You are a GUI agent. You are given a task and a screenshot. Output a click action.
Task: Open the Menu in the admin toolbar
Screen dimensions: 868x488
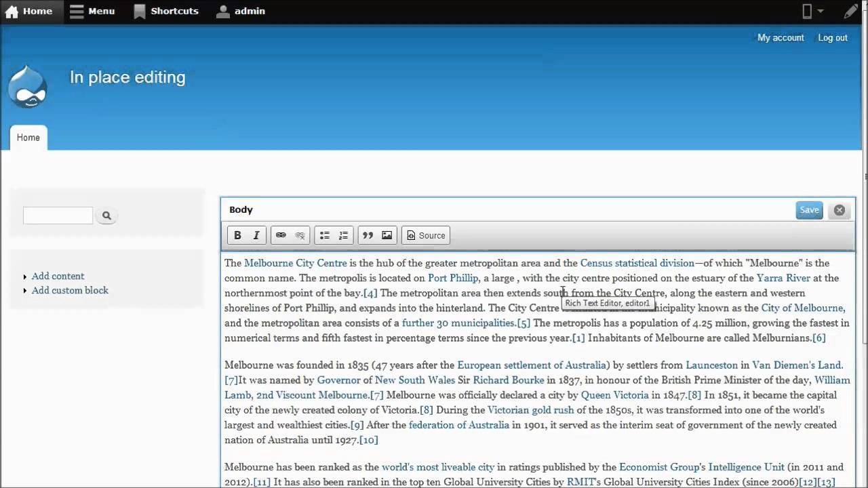(92, 12)
